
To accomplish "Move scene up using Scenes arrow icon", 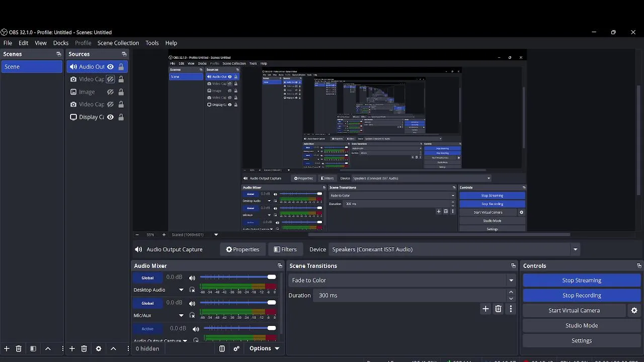I will pyautogui.click(x=48, y=348).
